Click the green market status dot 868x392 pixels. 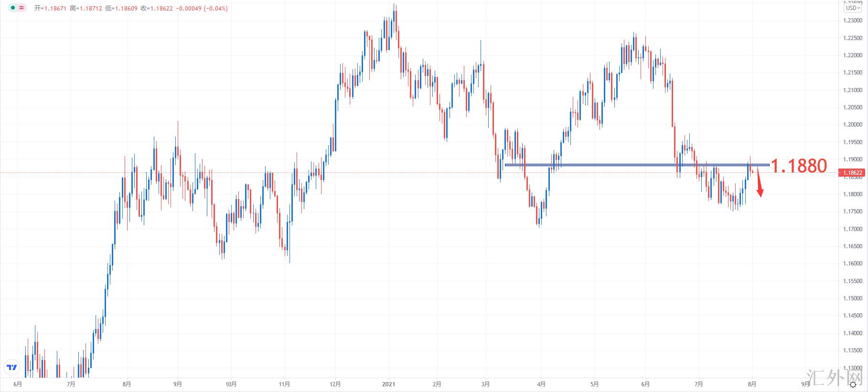pyautogui.click(x=12, y=8)
